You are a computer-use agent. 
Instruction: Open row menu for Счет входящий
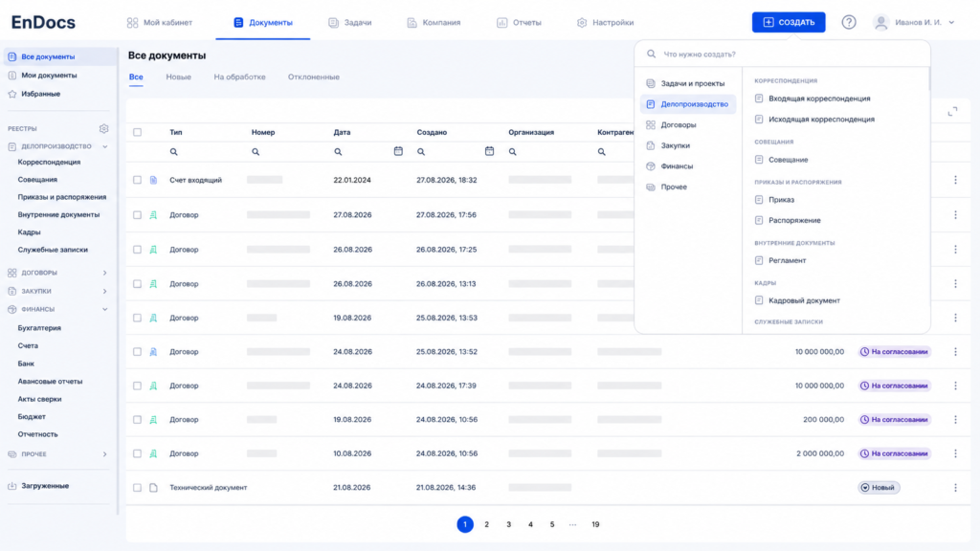tap(956, 180)
